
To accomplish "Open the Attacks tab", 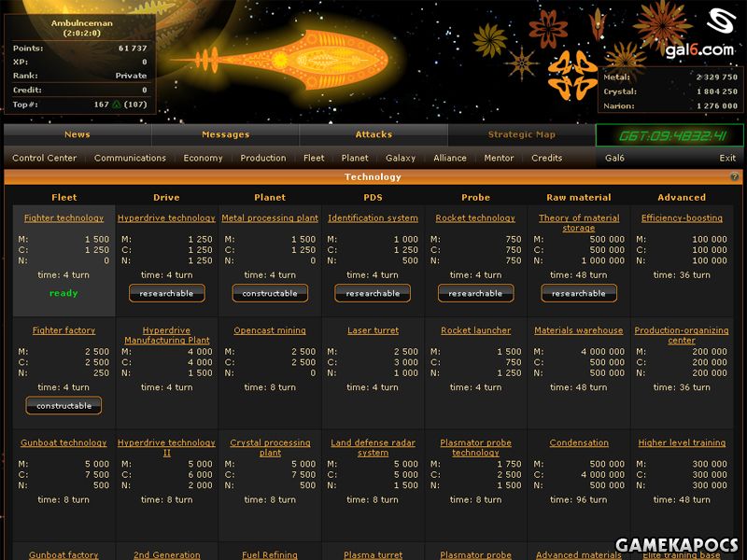I will pos(373,134).
